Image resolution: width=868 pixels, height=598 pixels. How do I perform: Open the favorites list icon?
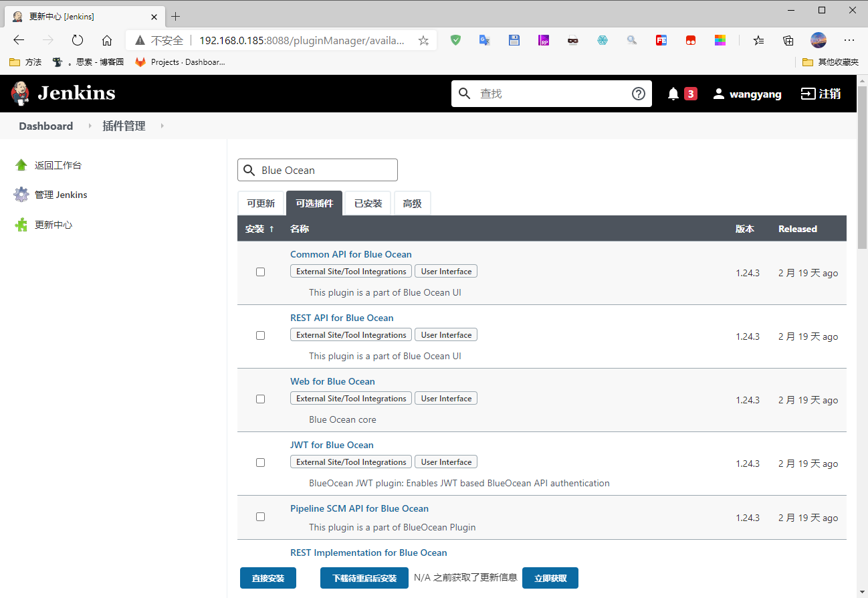[759, 40]
